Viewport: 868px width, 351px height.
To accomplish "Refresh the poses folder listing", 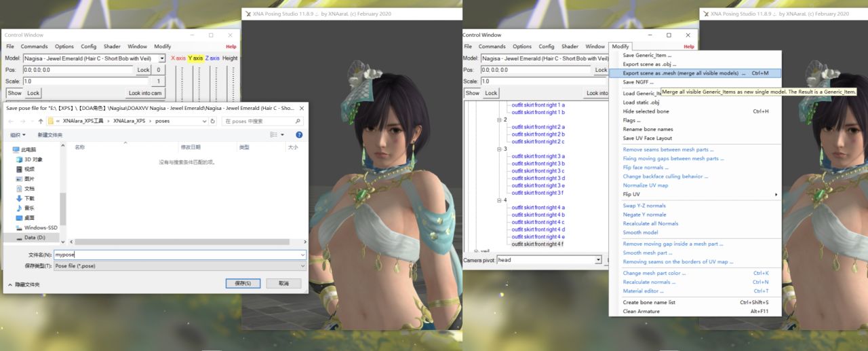I will click(x=214, y=121).
